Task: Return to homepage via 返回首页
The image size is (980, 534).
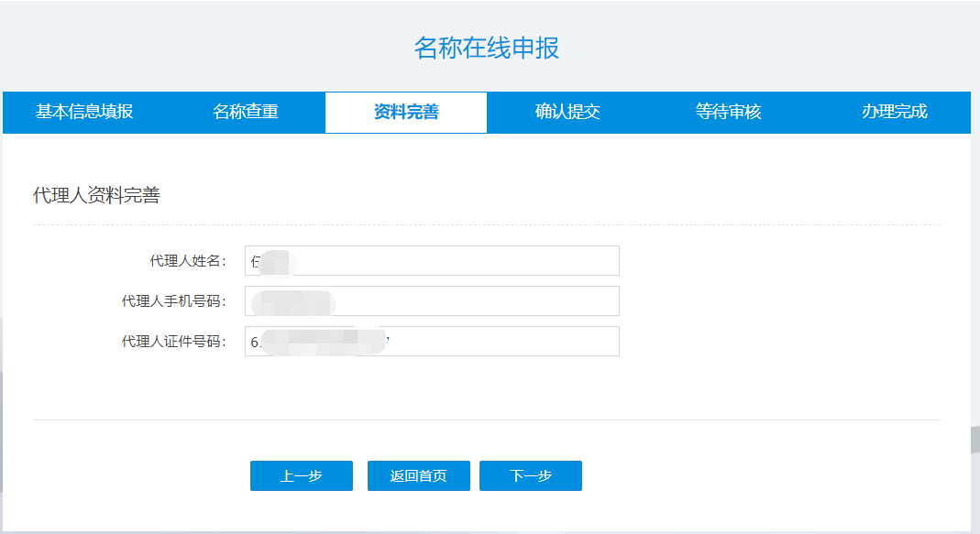Action: [x=417, y=475]
